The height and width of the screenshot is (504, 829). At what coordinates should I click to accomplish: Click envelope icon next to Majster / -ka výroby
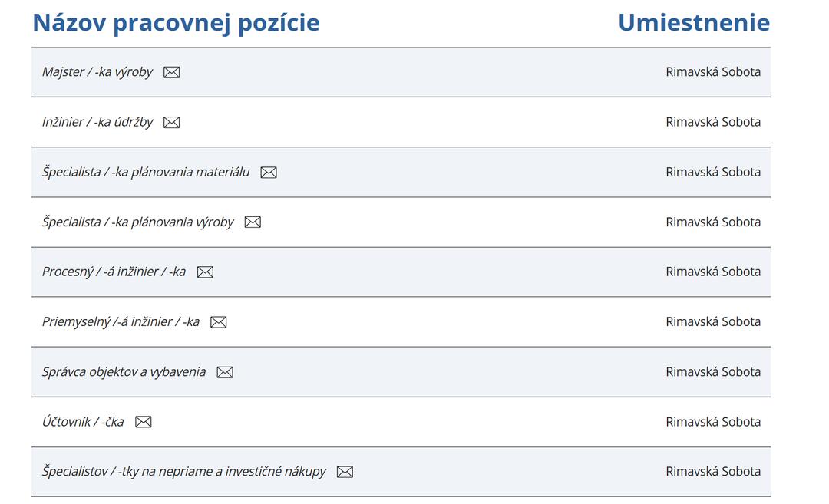pos(171,72)
